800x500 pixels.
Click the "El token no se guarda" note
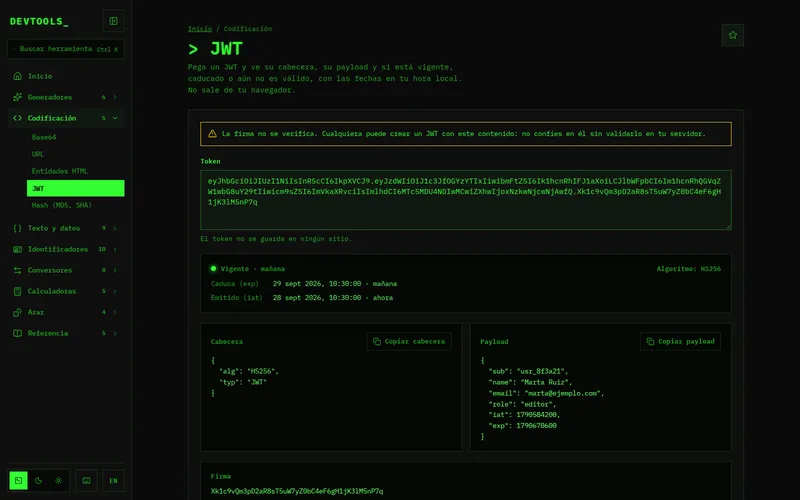coord(276,239)
